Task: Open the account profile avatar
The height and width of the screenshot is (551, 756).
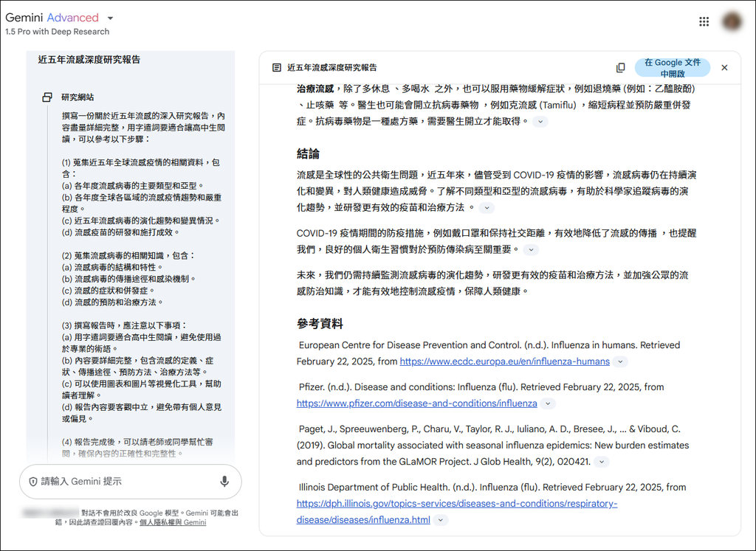Action: tap(732, 21)
